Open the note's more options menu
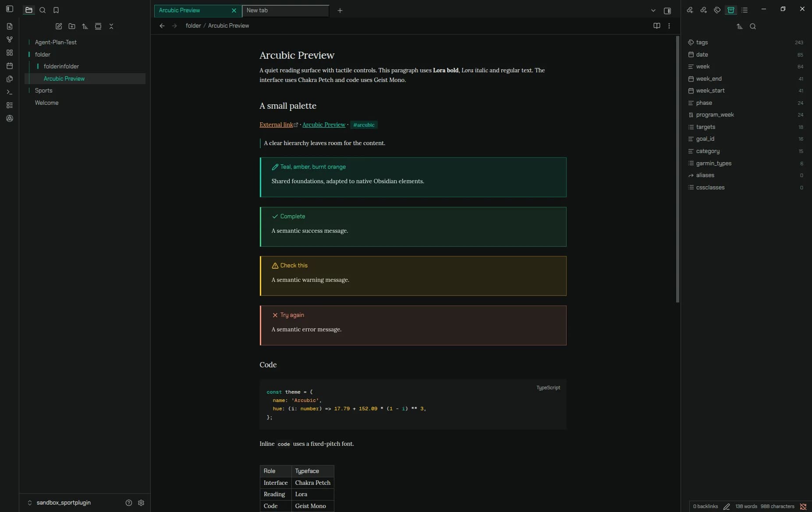Screen dimensions: 812x512 669,26
